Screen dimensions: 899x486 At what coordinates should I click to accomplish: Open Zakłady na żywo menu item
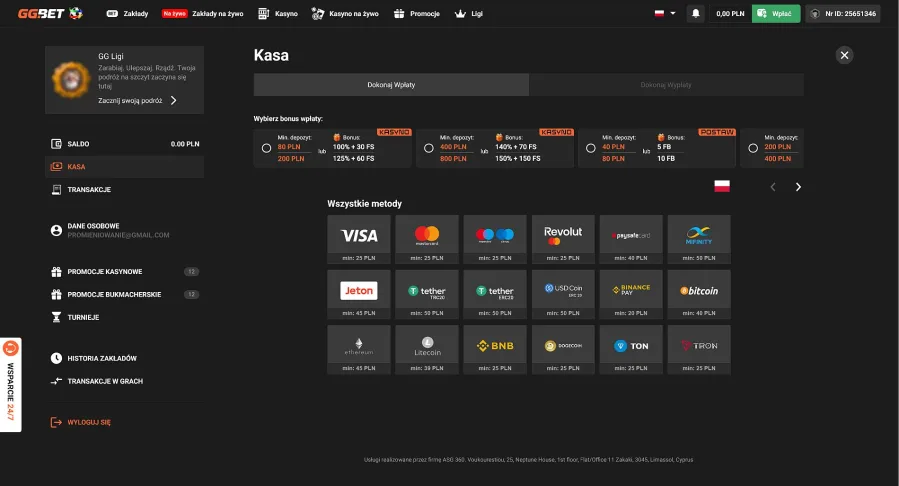tap(202, 14)
